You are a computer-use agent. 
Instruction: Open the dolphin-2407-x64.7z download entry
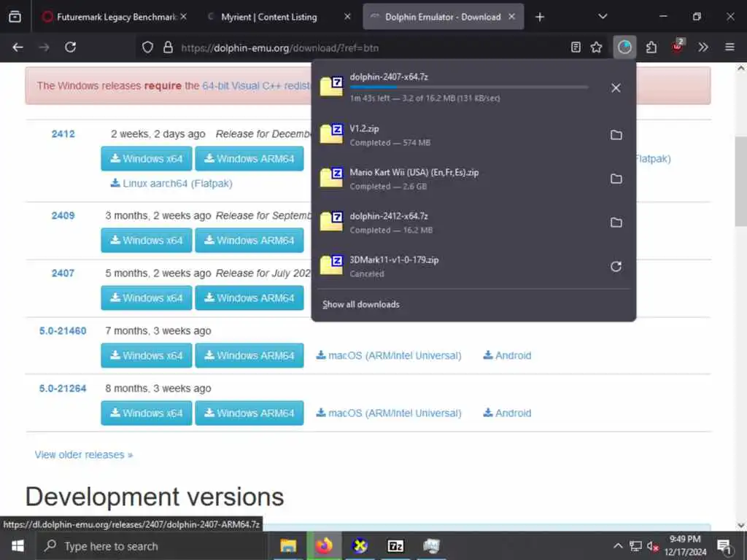[x=457, y=87]
